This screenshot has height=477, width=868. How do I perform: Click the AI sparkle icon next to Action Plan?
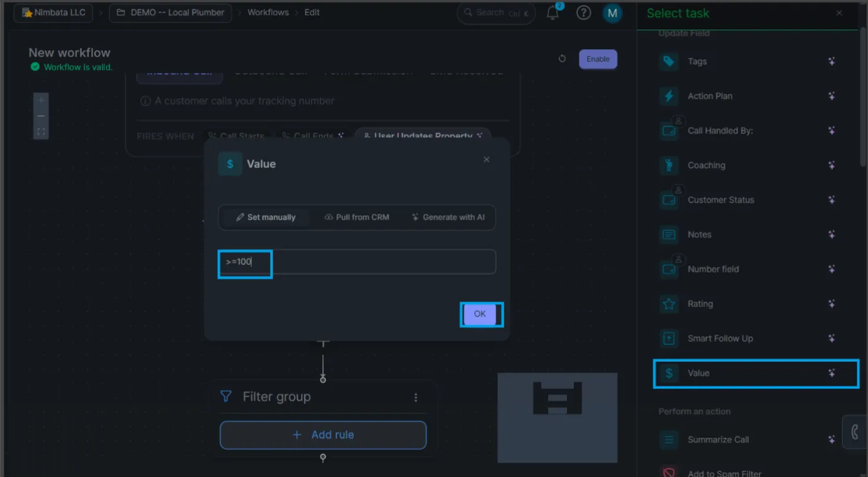coord(831,96)
